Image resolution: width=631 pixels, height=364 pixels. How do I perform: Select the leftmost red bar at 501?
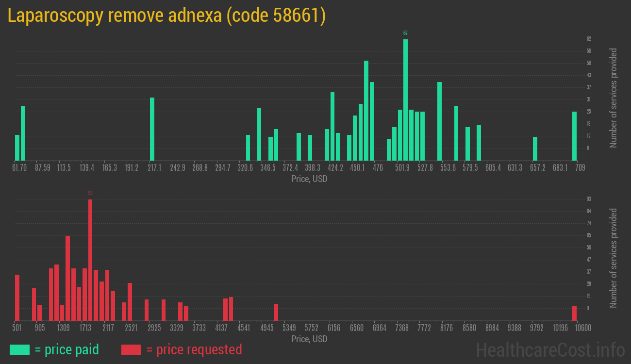point(17,297)
